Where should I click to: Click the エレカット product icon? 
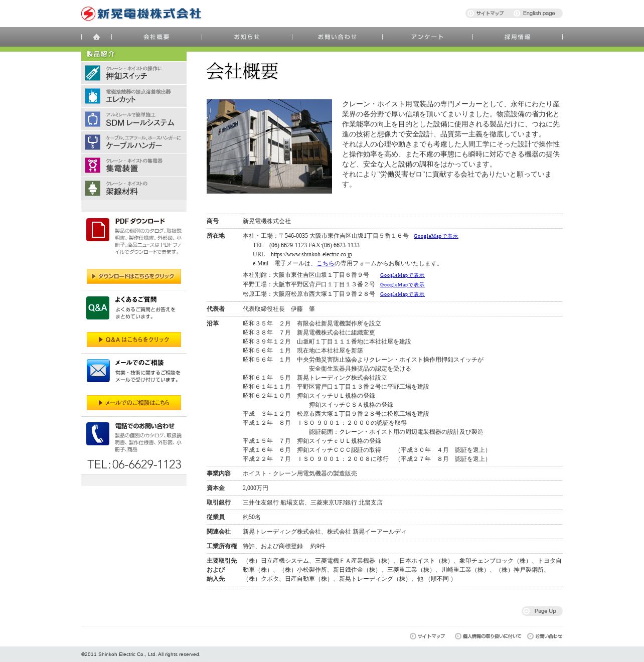pyautogui.click(x=93, y=96)
